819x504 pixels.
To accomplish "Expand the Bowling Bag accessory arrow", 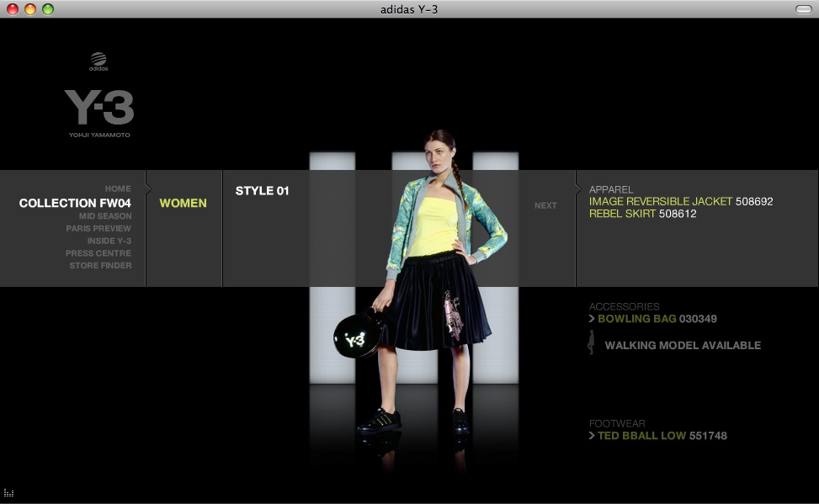I will 592,319.
